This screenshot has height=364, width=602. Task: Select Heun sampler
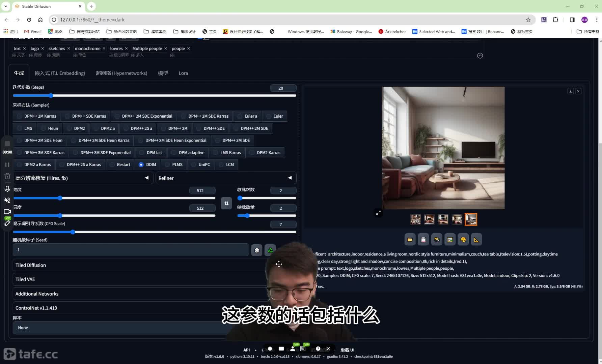49,128
